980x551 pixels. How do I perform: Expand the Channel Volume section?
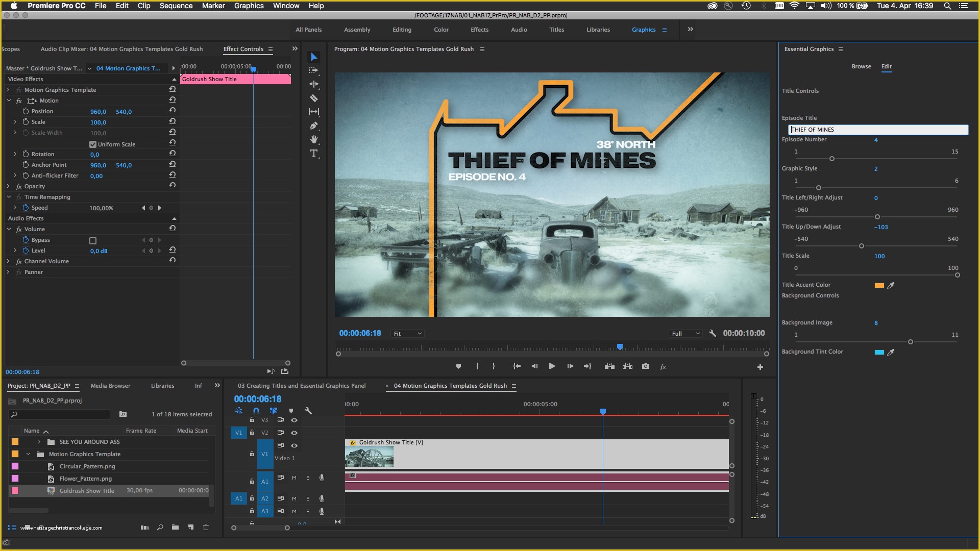click(x=8, y=261)
